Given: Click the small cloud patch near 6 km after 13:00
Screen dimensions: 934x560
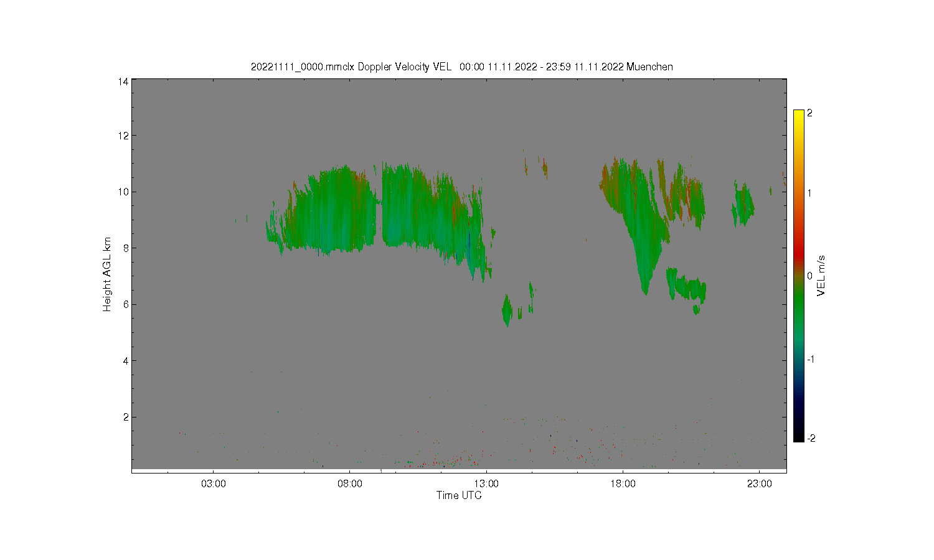Looking at the screenshot, I should (507, 310).
